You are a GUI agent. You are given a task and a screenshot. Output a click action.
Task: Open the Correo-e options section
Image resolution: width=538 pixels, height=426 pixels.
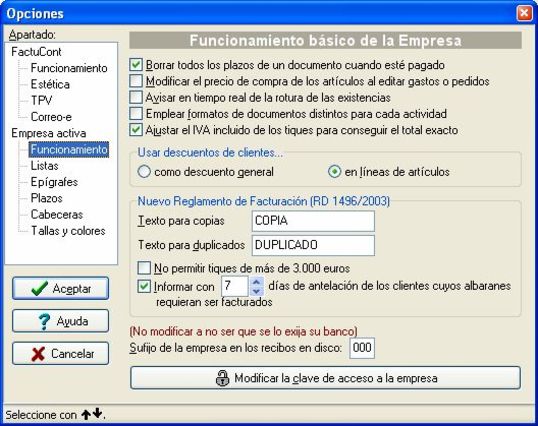pyautogui.click(x=51, y=117)
